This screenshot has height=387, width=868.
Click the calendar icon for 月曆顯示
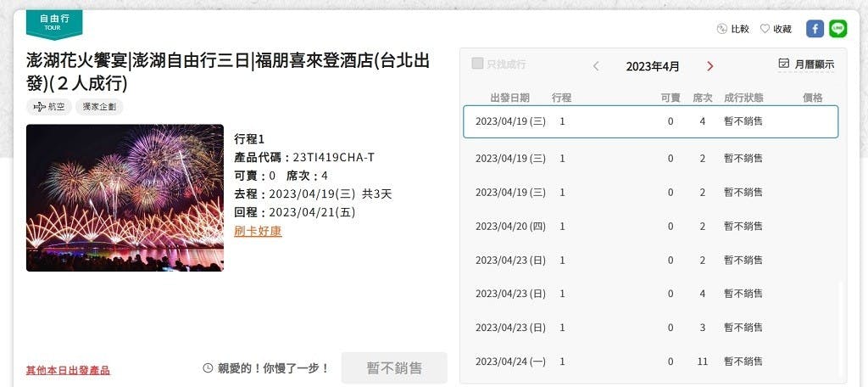[x=783, y=63]
